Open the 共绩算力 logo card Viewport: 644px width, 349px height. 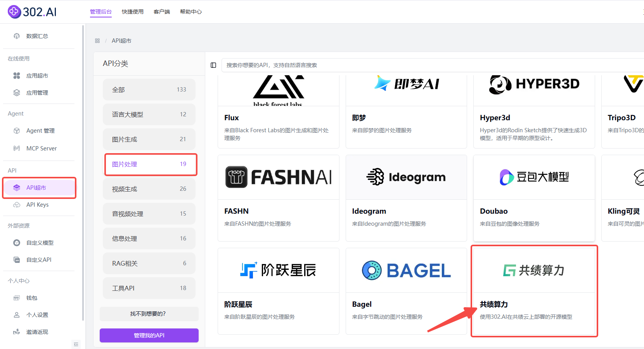click(534, 270)
